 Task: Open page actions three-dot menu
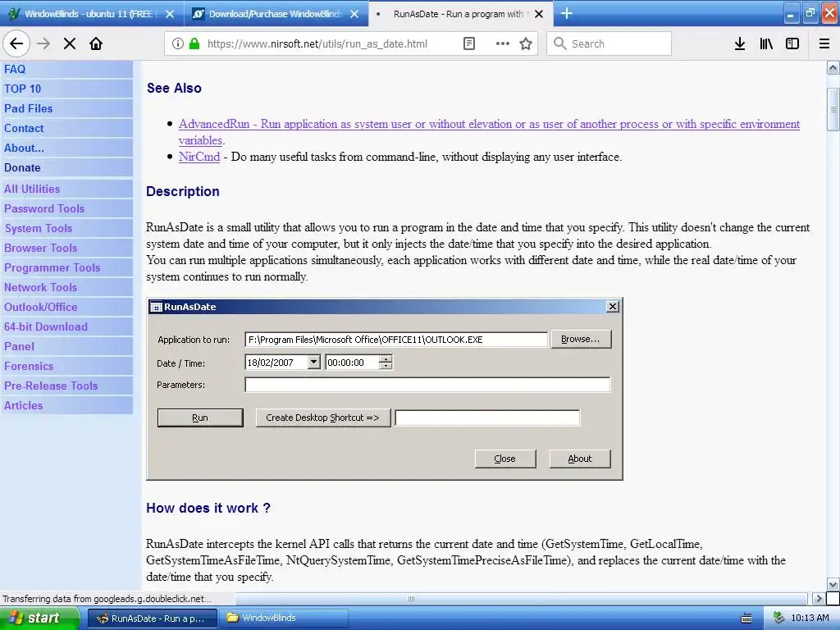click(x=503, y=43)
